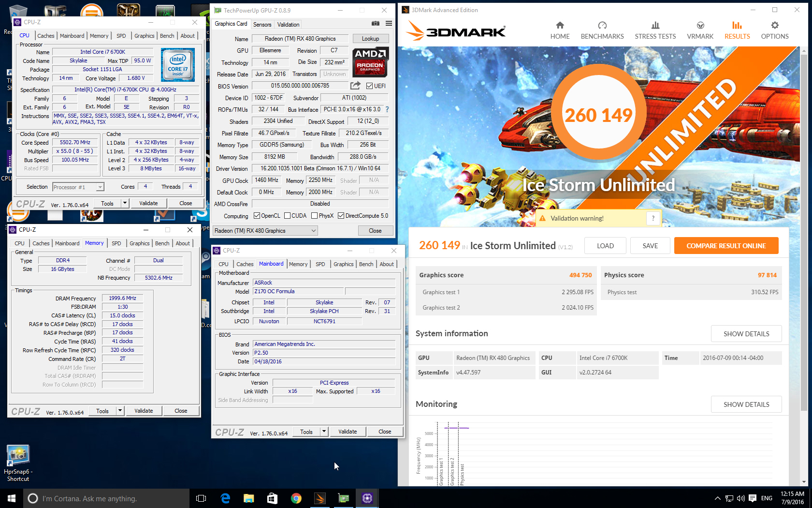
Task: Click the taskbar clock showing 12:15 AM
Action: (x=792, y=498)
